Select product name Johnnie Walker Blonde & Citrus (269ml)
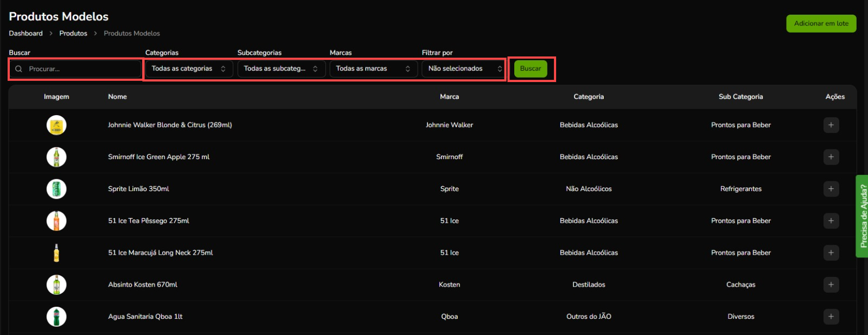Screen dimensions: 868x335 (170, 125)
